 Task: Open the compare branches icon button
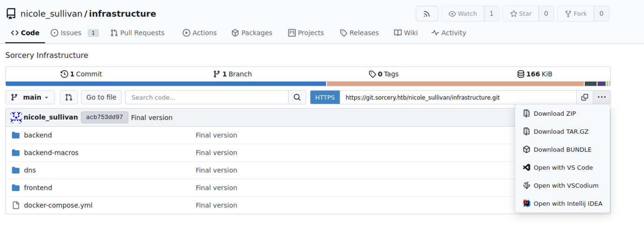tap(69, 97)
